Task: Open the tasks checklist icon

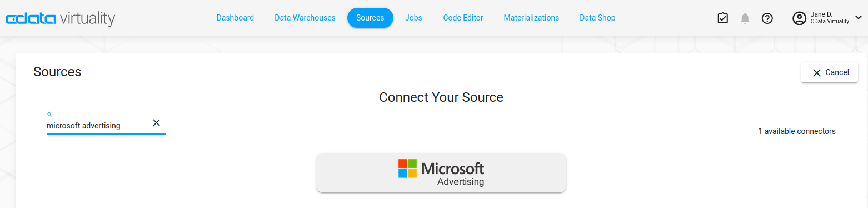Action: (x=722, y=18)
